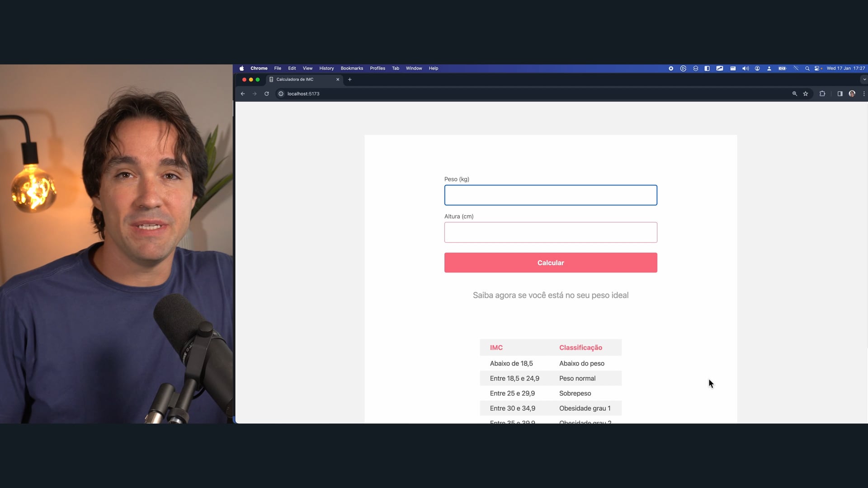Open the macOS Control Center

point(817,68)
